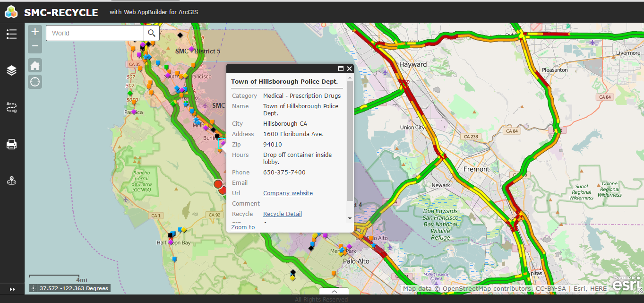
Task: Click the SMC-RECYCLE app logo
Action: 12,12
